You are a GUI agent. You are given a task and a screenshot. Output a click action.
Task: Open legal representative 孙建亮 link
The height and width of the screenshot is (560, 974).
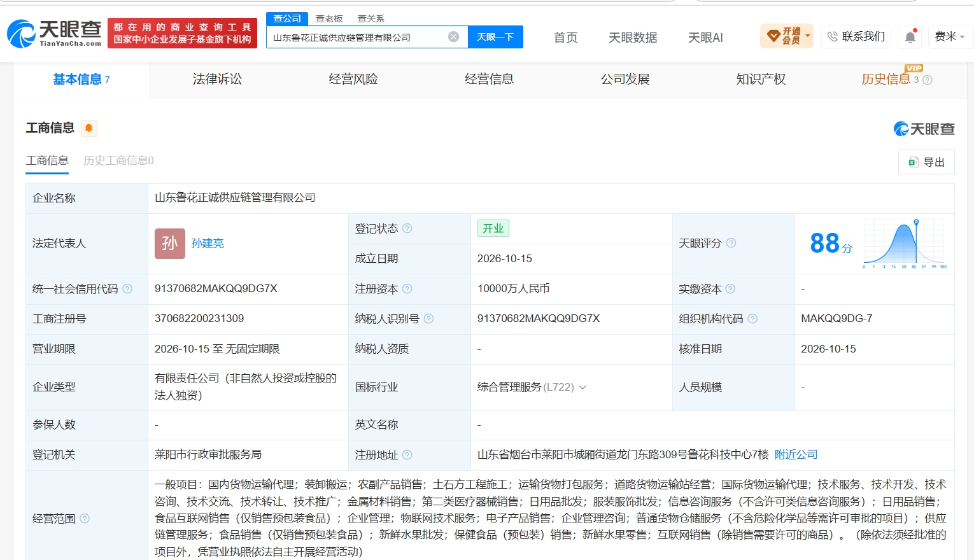click(208, 244)
